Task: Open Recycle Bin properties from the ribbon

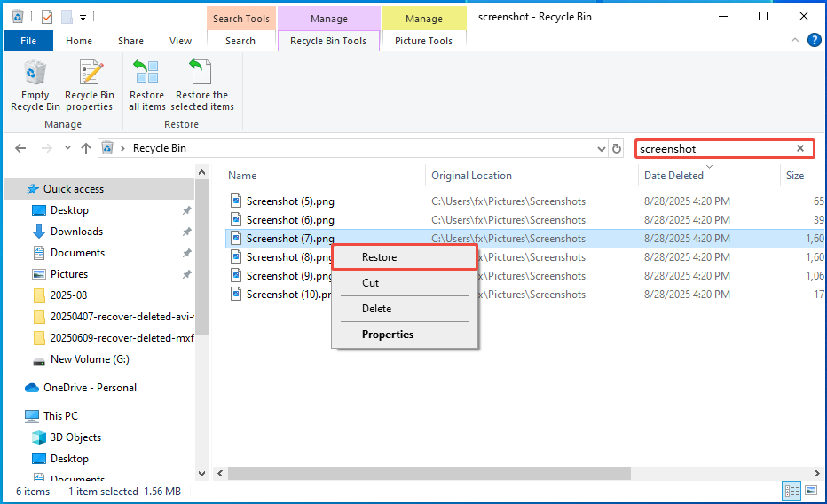Action: 90,85
